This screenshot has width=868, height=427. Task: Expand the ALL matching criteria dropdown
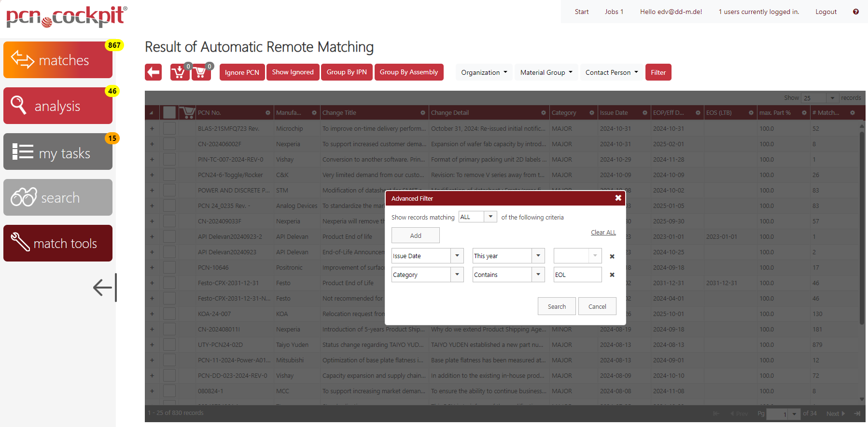pyautogui.click(x=490, y=217)
